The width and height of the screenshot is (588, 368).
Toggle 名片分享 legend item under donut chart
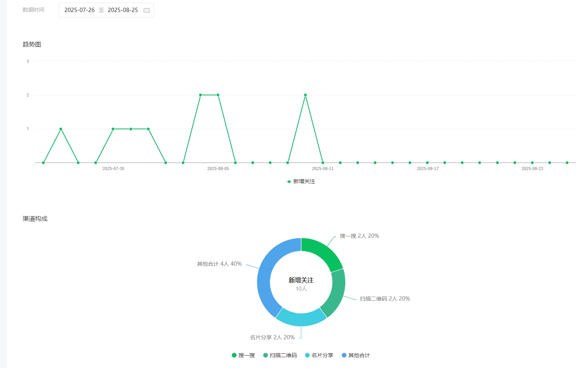click(319, 355)
